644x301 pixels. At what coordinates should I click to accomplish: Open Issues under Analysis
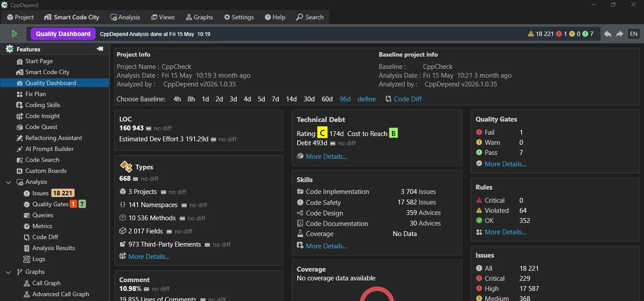(x=40, y=193)
